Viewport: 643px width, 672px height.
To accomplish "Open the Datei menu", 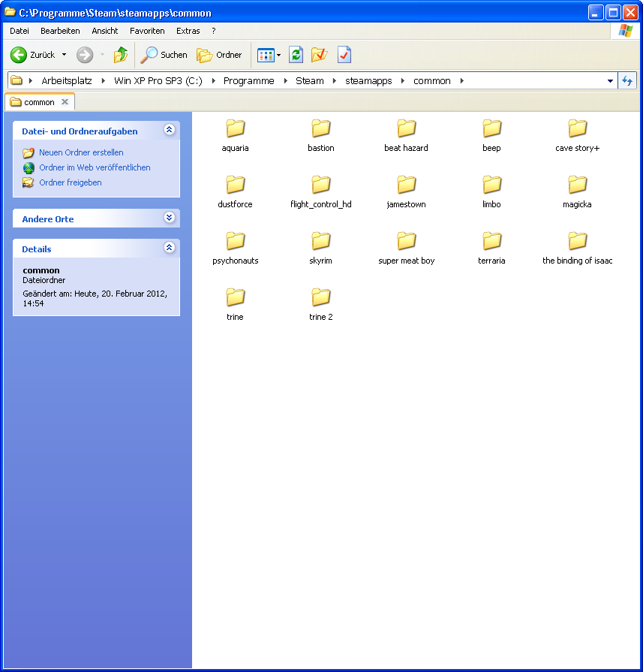I will click(x=20, y=31).
